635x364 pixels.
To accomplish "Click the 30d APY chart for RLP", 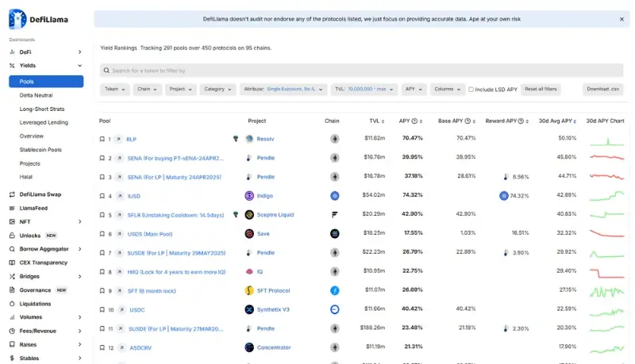I will pyautogui.click(x=606, y=140).
